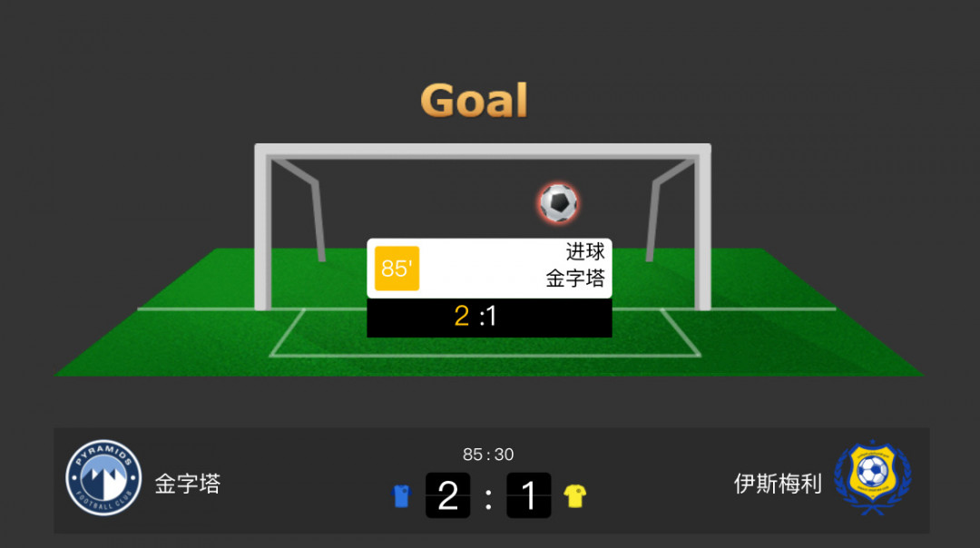
Task: Click the yellow 85' minute badge
Action: tap(397, 269)
